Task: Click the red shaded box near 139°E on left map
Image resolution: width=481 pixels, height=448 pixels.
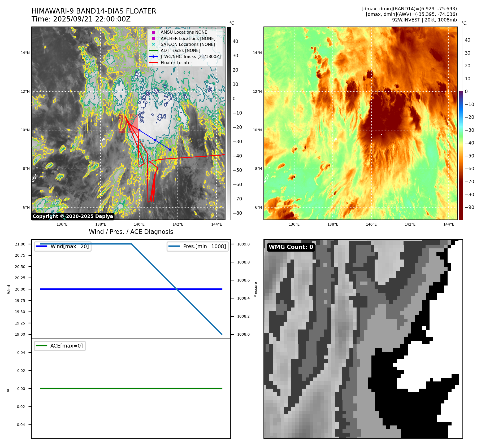Action: (128, 124)
